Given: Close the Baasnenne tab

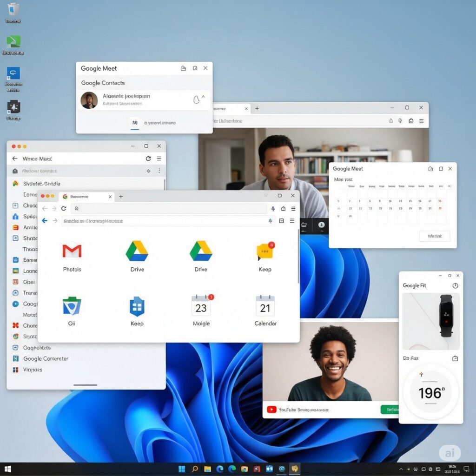Looking at the screenshot, I should (110, 197).
